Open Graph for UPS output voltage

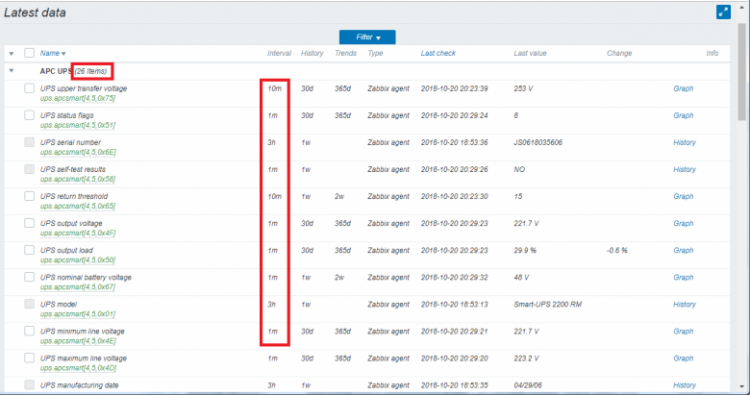click(x=683, y=223)
